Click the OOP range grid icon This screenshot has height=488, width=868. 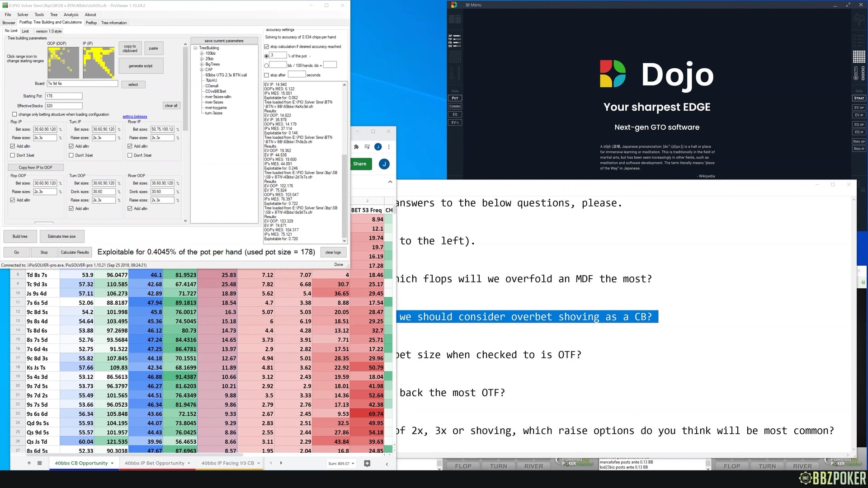[x=63, y=63]
